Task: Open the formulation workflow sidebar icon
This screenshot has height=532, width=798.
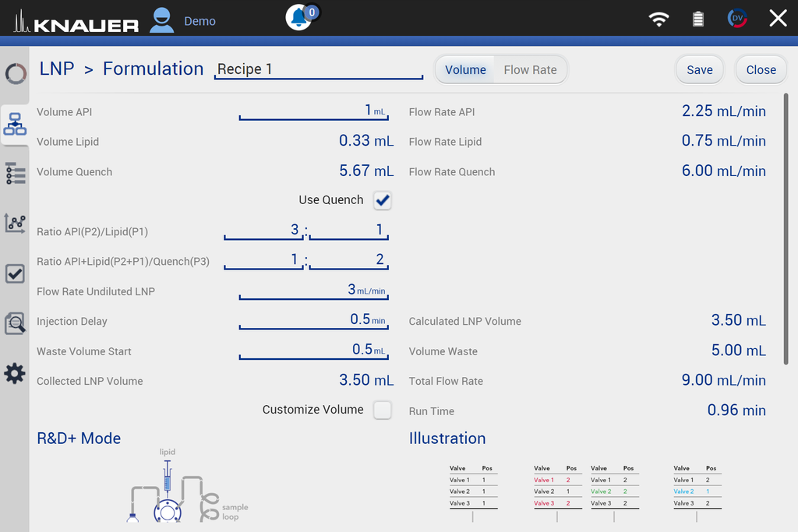Action: 15,124
